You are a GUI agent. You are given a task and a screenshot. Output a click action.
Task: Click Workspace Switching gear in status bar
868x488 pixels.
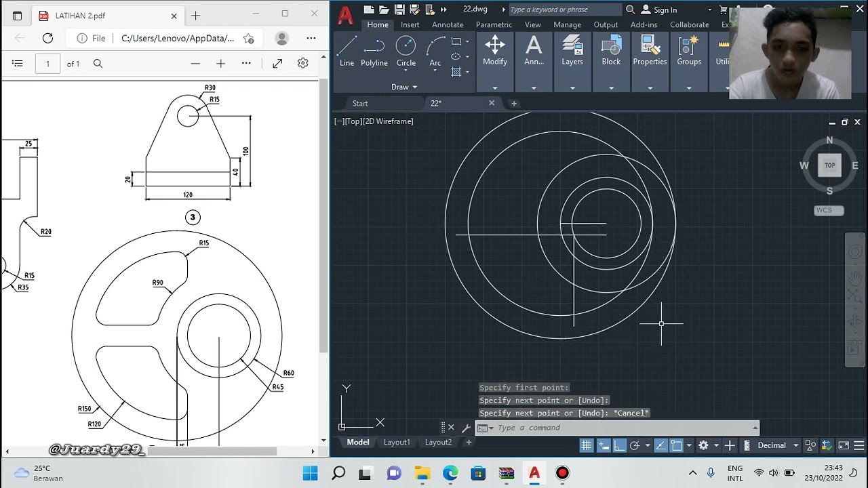[x=703, y=445]
